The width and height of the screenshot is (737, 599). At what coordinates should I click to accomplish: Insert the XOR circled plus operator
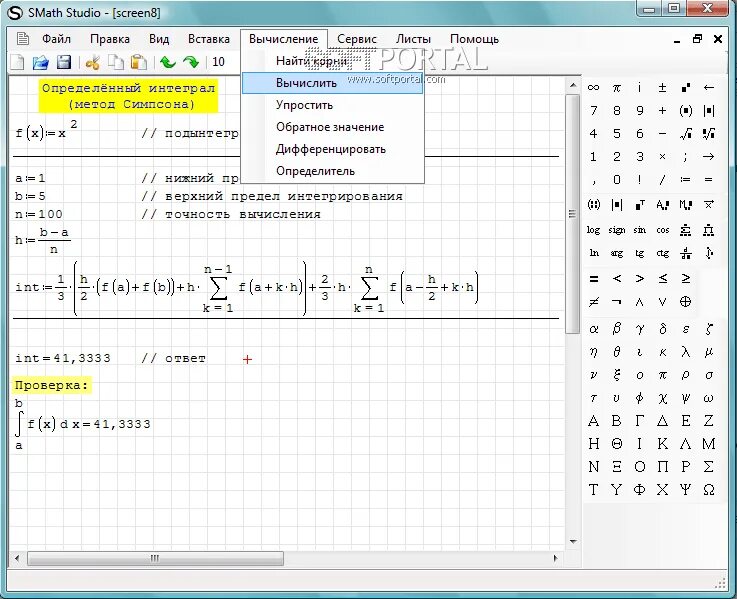click(686, 302)
